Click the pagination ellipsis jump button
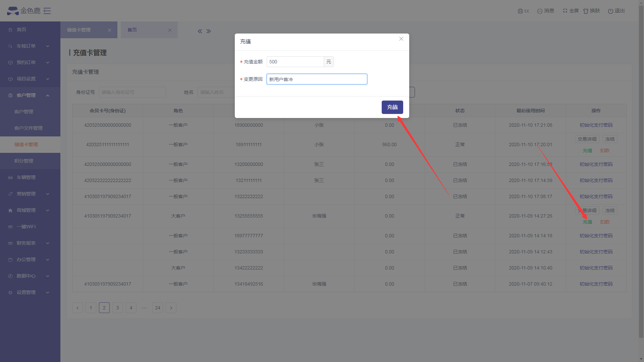This screenshot has width=644, height=362. (144, 308)
